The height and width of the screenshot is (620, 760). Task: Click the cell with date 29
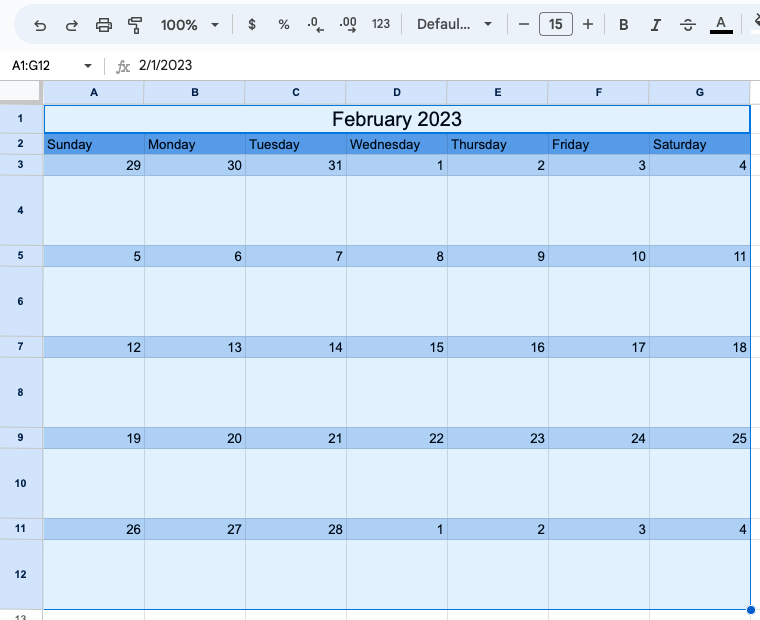pyautogui.click(x=94, y=165)
